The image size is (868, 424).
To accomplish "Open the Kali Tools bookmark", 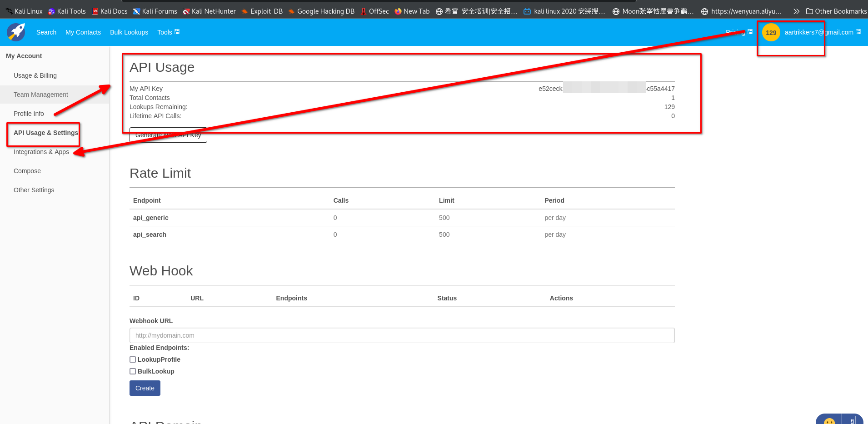I will pos(67,11).
